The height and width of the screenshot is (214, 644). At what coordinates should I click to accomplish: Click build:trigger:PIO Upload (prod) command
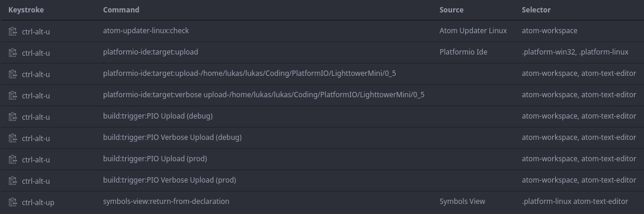155,158
